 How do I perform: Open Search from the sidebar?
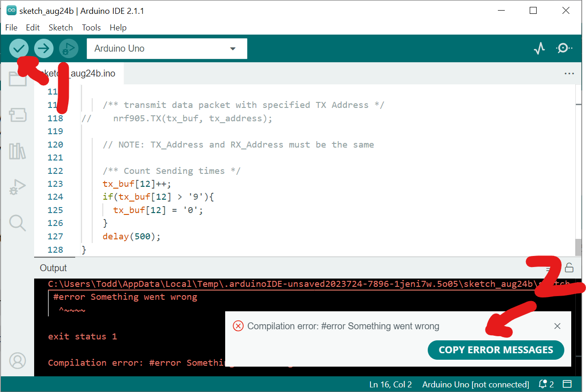pyautogui.click(x=18, y=223)
